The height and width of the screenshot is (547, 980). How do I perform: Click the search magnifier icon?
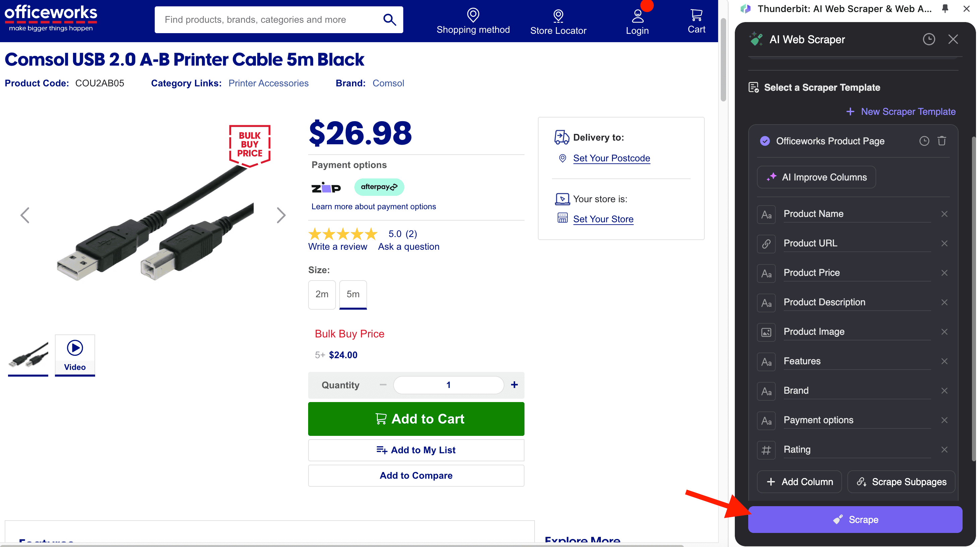[x=389, y=19]
